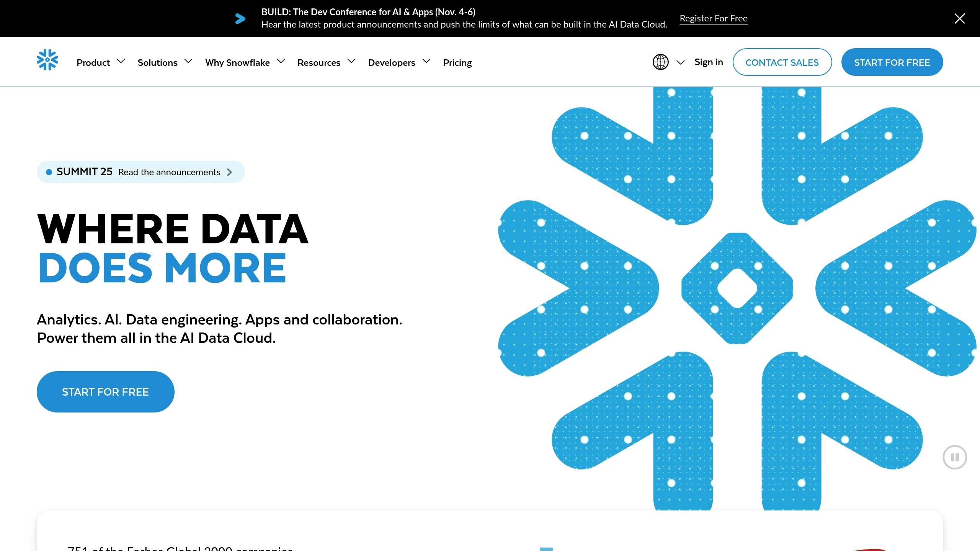The height and width of the screenshot is (551, 980).
Task: Open the Resources menu
Action: [x=319, y=62]
